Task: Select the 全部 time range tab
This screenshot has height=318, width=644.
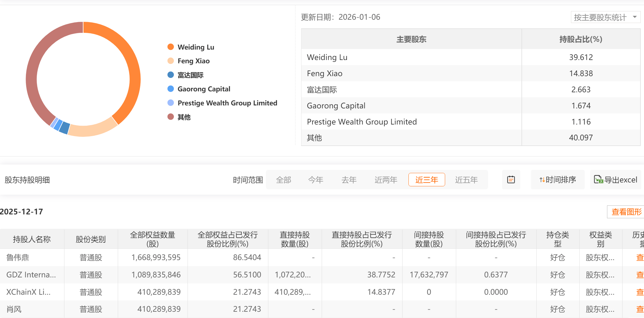Action: 283,180
